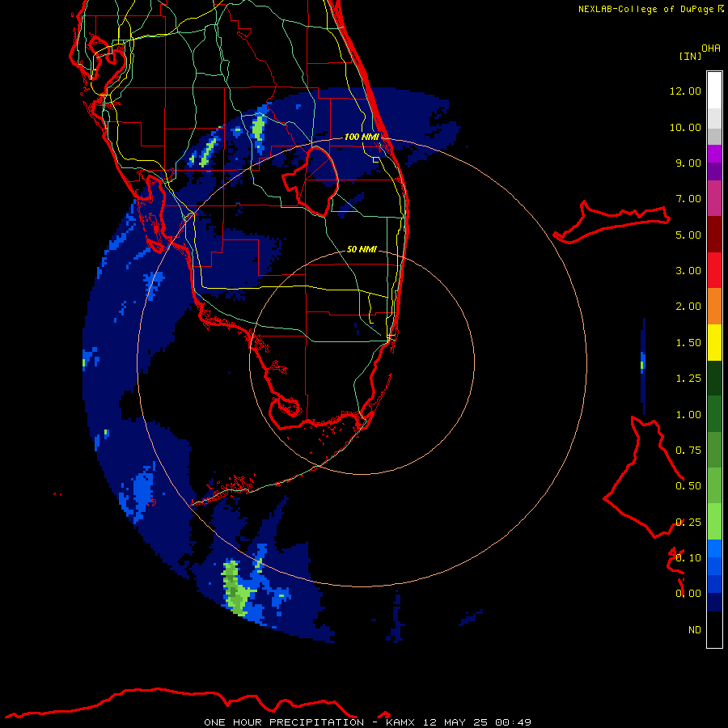Pick the bright red swatch beside 3.00
Viewport: 728px width, 728px height.
point(714,270)
